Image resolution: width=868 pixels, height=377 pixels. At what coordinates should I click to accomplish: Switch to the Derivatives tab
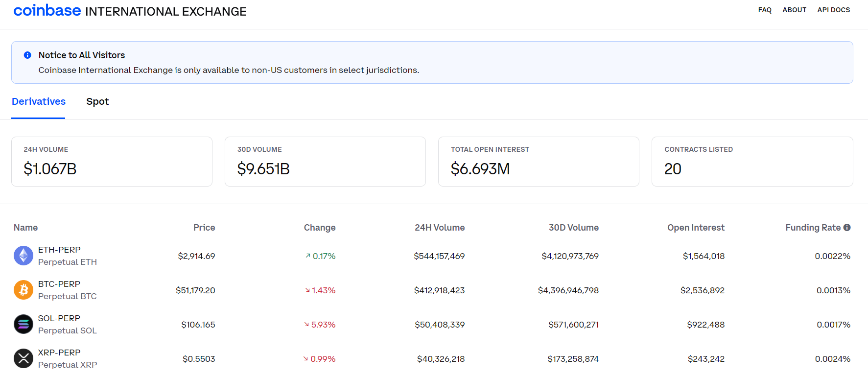click(x=39, y=101)
